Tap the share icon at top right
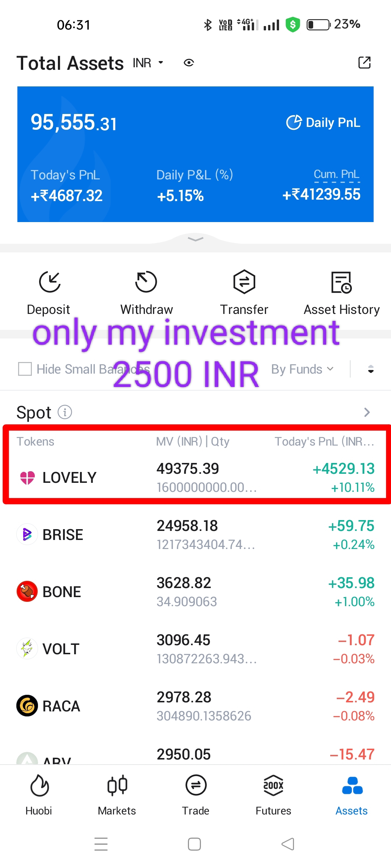The image size is (391, 868). (x=364, y=63)
